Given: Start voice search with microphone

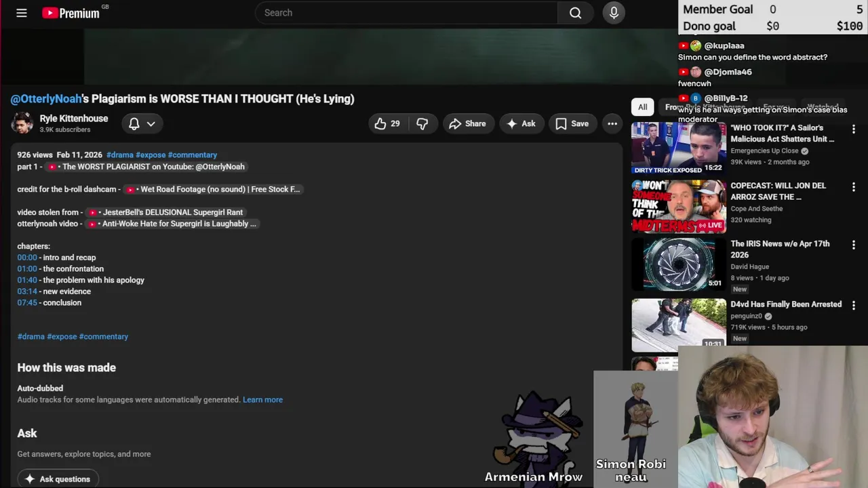Looking at the screenshot, I should click(614, 13).
